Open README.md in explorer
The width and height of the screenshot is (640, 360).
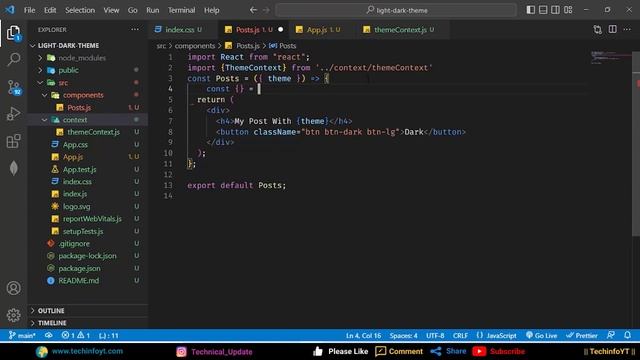(78, 281)
